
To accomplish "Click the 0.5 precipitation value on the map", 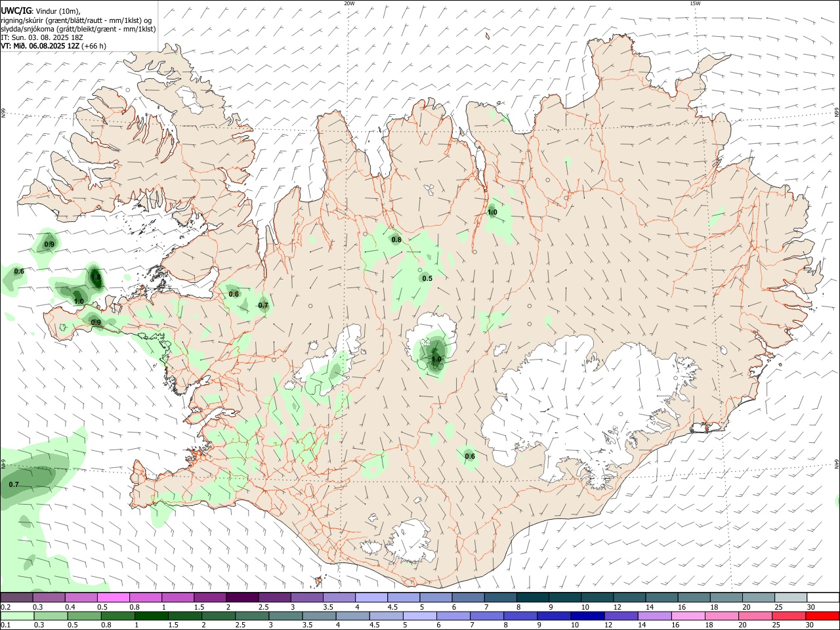I will point(427,279).
